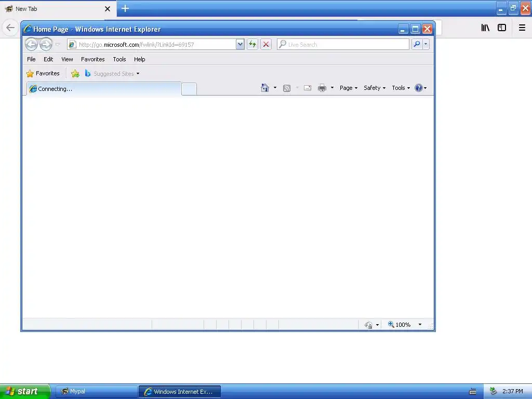Run search with the magnifier button
This screenshot has height=399, width=532.
click(417, 44)
